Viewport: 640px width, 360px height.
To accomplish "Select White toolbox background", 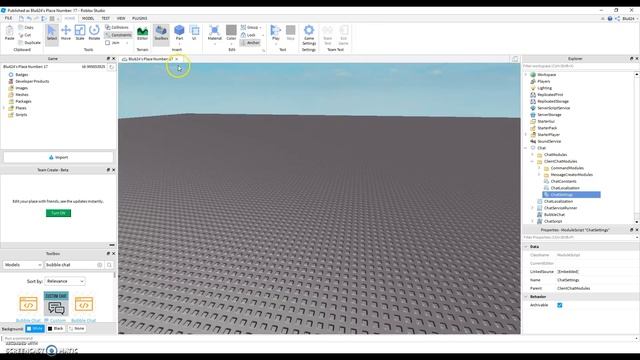I will tap(35, 328).
